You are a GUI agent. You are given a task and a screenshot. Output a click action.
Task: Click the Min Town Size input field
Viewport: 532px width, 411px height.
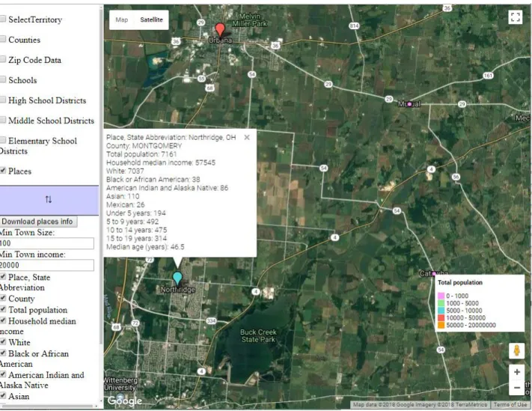[47, 243]
